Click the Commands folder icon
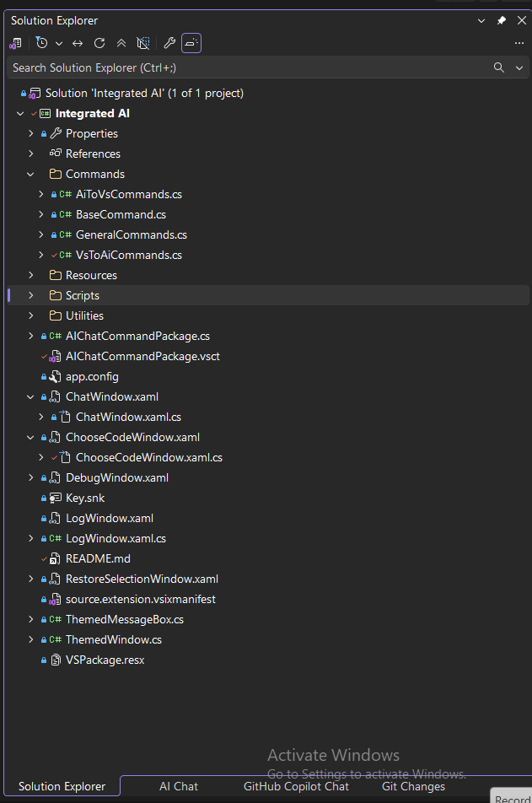Screen dimensions: 532x803 click(56, 174)
